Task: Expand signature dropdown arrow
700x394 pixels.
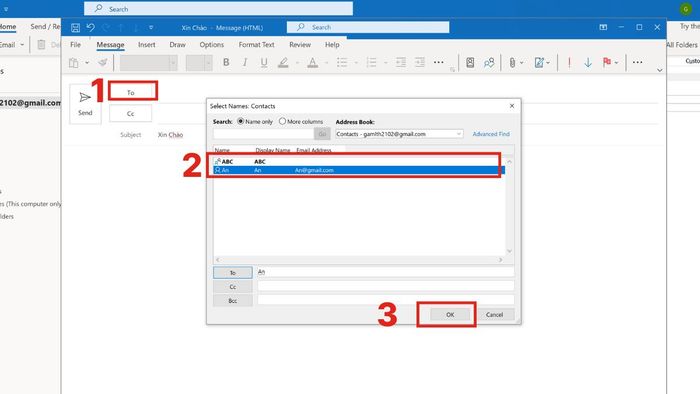Action: 548,63
